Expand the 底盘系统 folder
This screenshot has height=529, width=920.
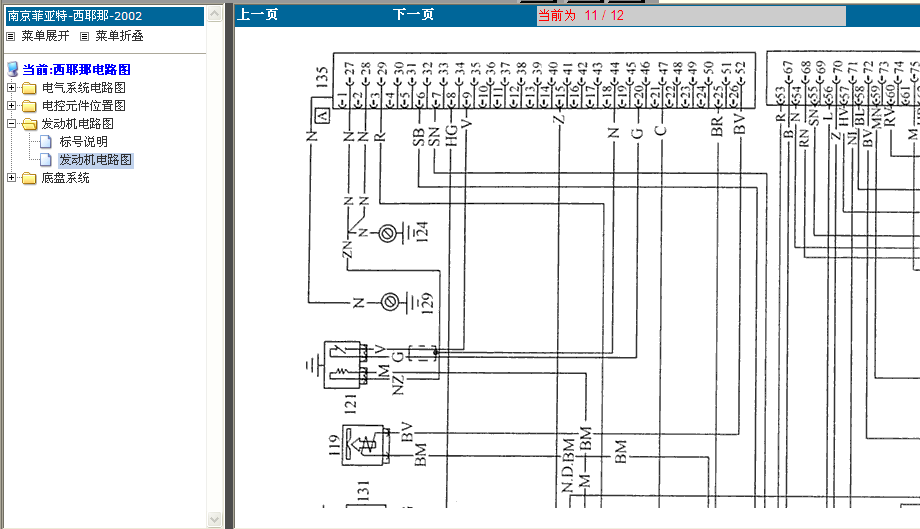coord(11,177)
